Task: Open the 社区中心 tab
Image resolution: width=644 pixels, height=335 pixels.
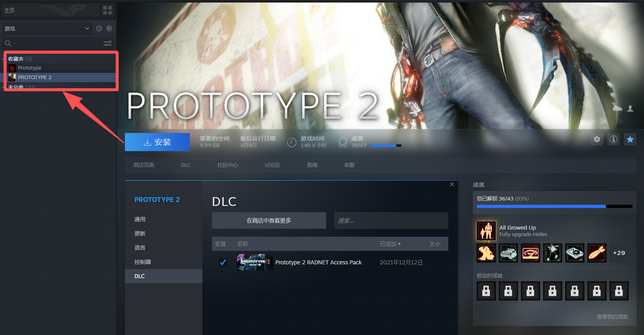Action: (227, 165)
